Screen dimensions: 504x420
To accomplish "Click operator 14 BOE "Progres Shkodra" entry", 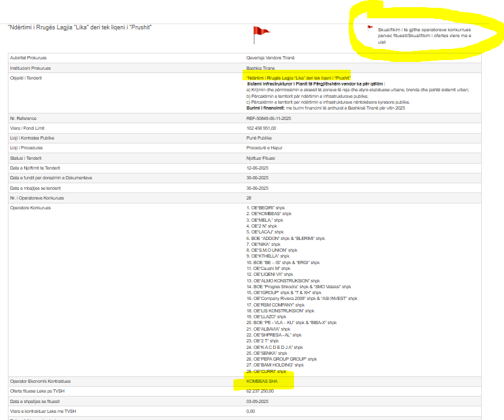I will (x=299, y=286).
